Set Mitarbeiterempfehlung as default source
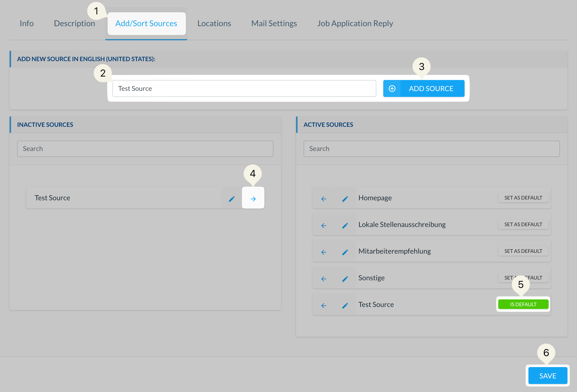Screen dimensions: 577x392 coord(523,251)
